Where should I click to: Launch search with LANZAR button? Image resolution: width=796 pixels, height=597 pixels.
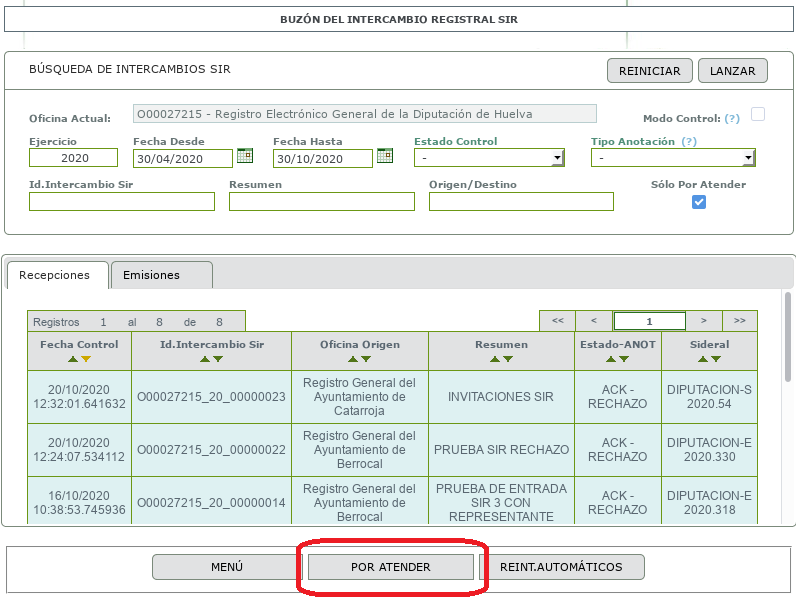click(733, 71)
